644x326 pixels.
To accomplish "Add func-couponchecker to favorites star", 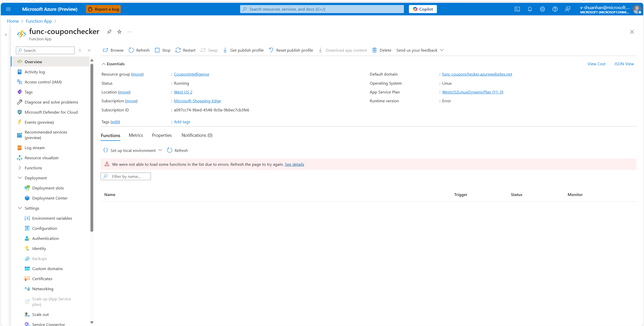I will pyautogui.click(x=119, y=32).
